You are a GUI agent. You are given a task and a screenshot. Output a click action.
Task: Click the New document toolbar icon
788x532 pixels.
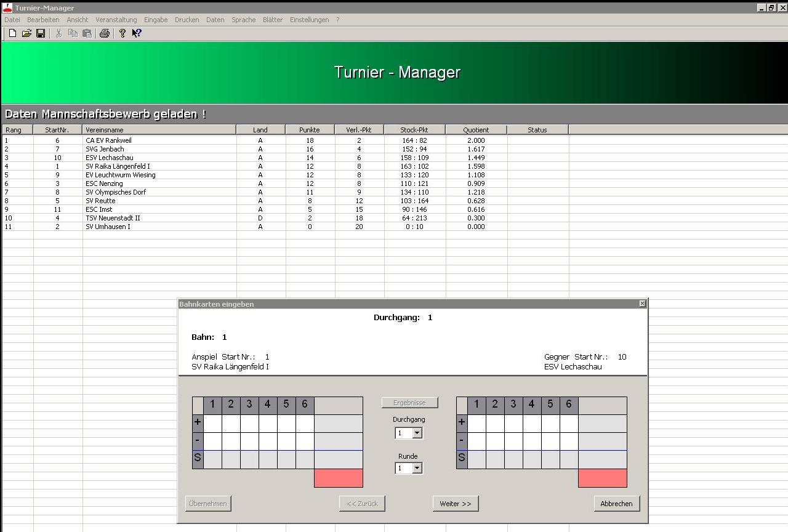[12, 33]
